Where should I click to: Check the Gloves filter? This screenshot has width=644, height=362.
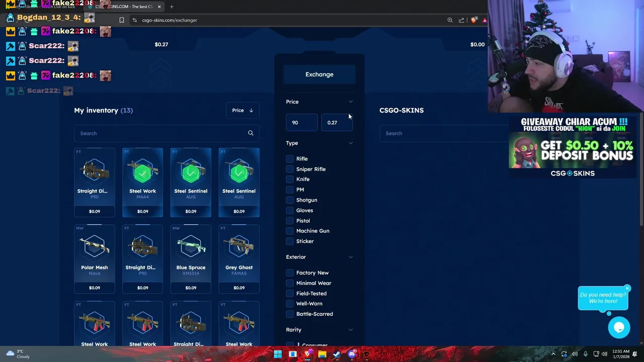point(290,210)
